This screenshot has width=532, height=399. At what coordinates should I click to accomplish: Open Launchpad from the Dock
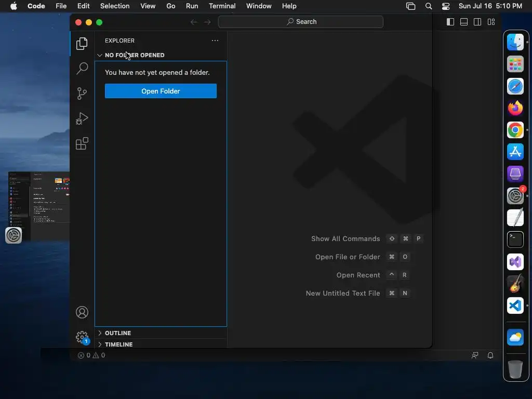point(515,64)
